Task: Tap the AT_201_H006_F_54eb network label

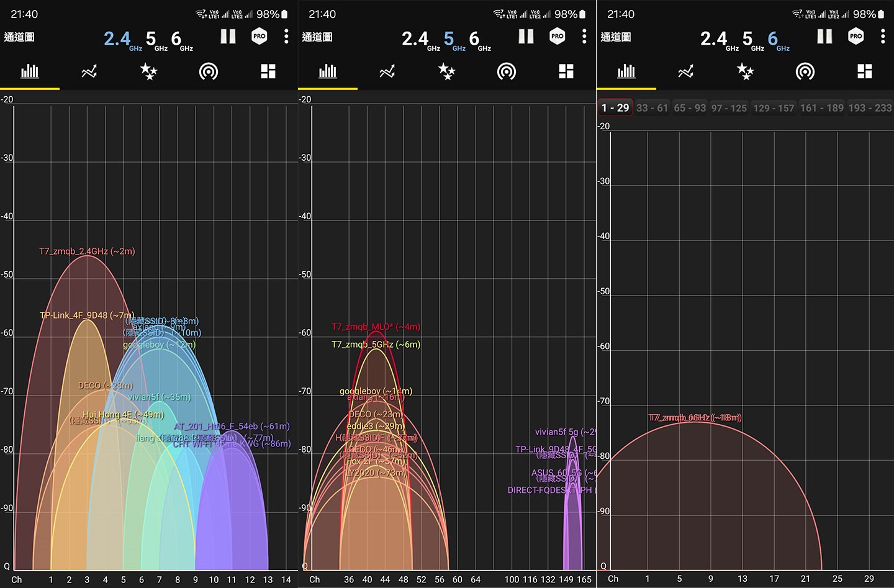Action: (x=232, y=427)
